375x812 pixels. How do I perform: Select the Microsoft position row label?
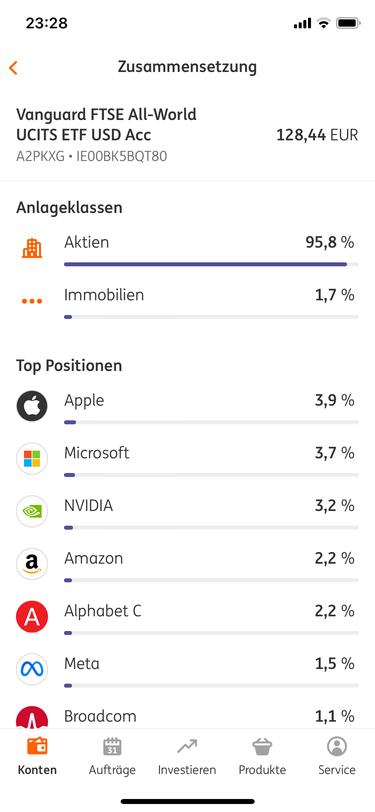click(97, 453)
